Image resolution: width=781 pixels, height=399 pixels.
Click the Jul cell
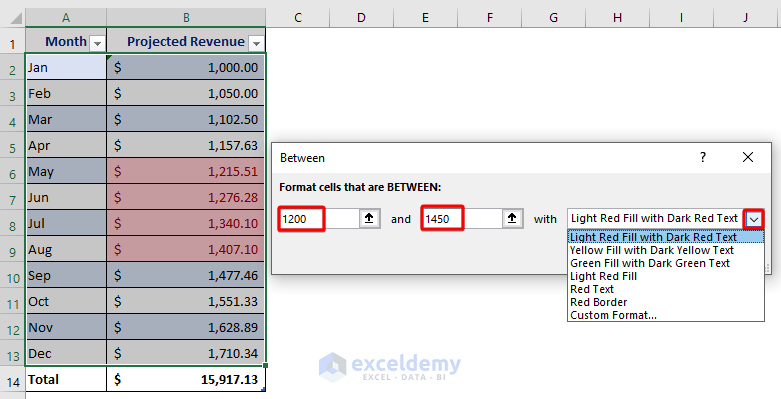click(66, 223)
